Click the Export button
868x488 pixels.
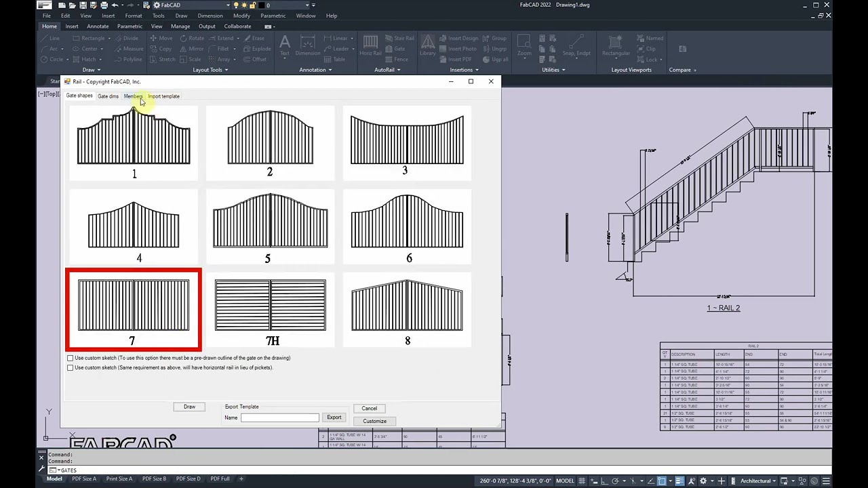334,418
